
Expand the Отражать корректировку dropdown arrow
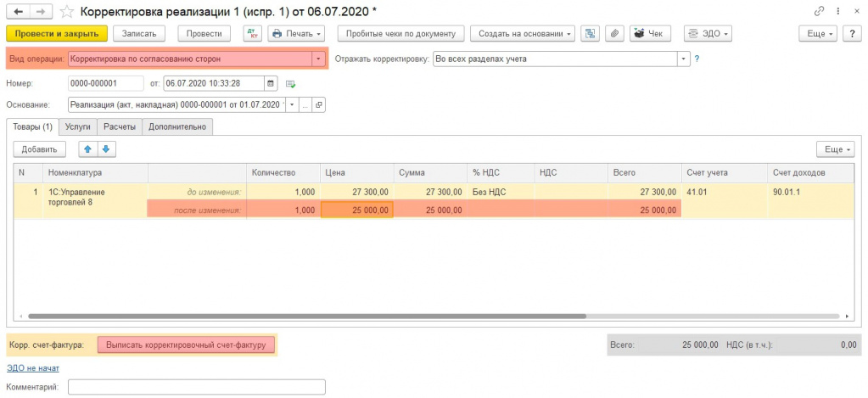pos(684,58)
